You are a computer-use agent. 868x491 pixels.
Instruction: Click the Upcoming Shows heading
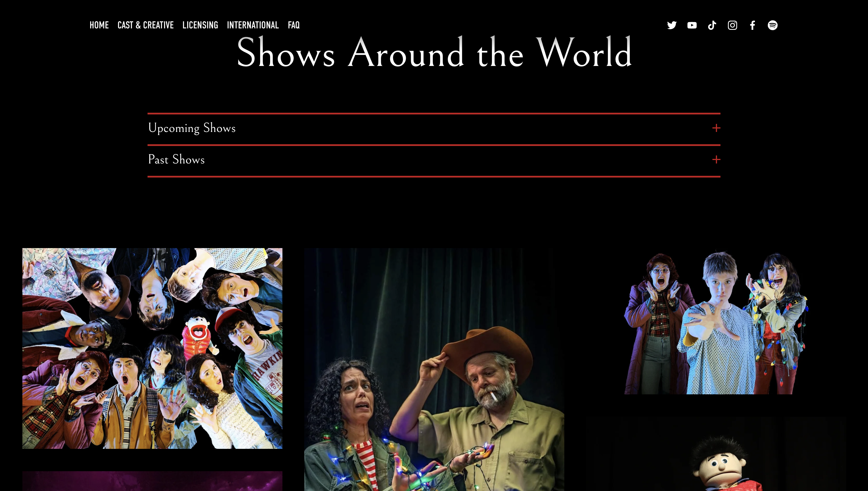point(192,128)
